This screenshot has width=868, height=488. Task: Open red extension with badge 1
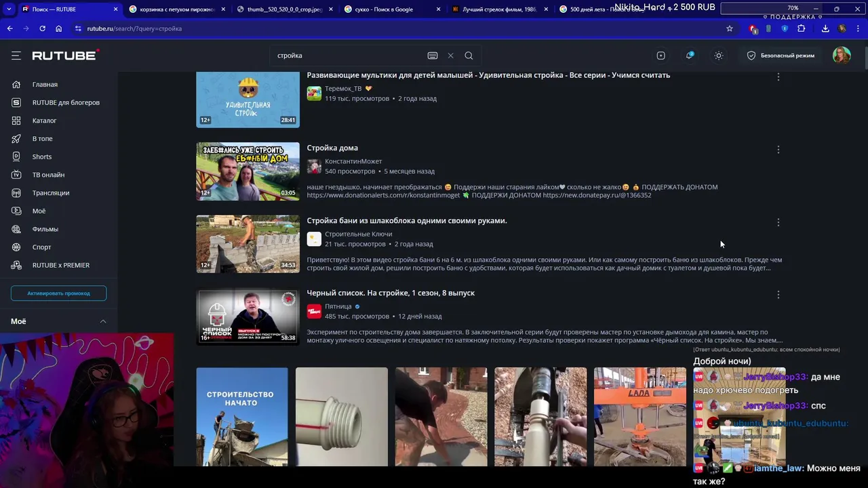(753, 28)
